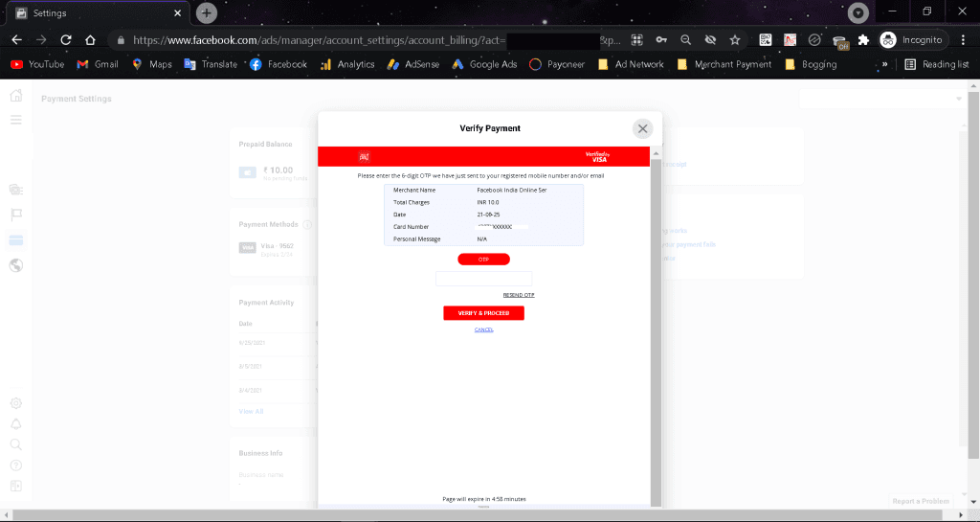Image resolution: width=980 pixels, height=522 pixels.
Task: Click the grid apps icon in address bar
Action: pos(636,40)
